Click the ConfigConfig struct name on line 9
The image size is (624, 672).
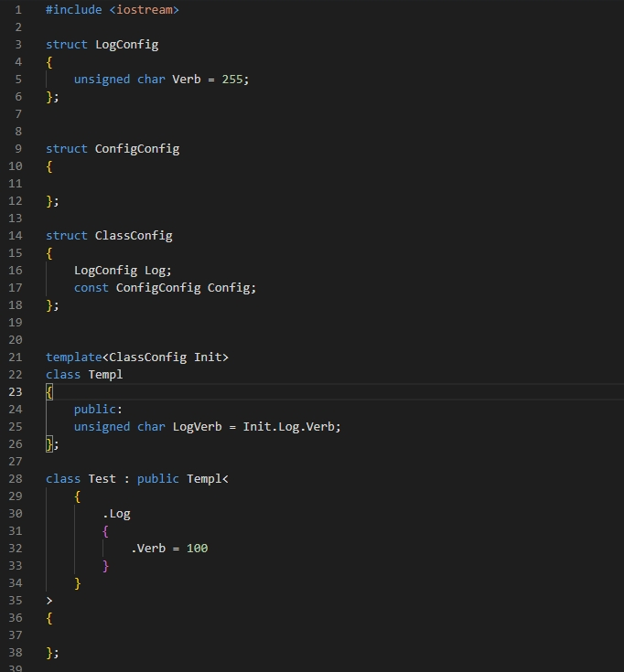pyautogui.click(x=137, y=148)
